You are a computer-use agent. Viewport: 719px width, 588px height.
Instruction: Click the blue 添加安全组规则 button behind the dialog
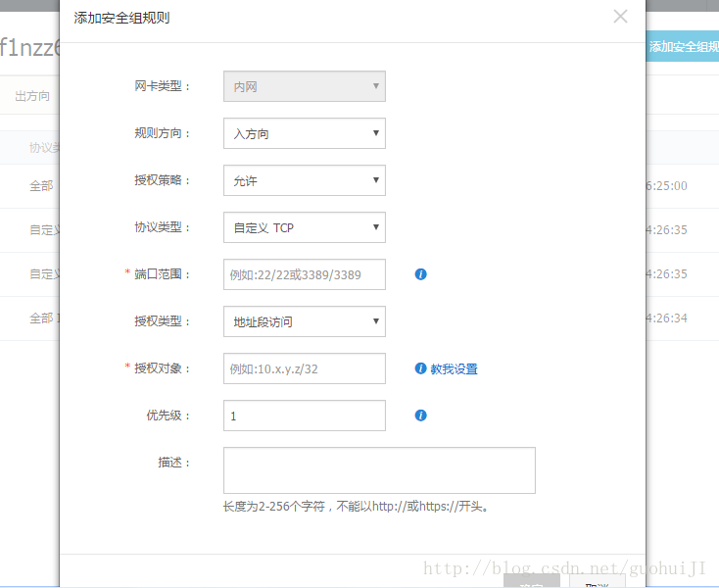683,46
